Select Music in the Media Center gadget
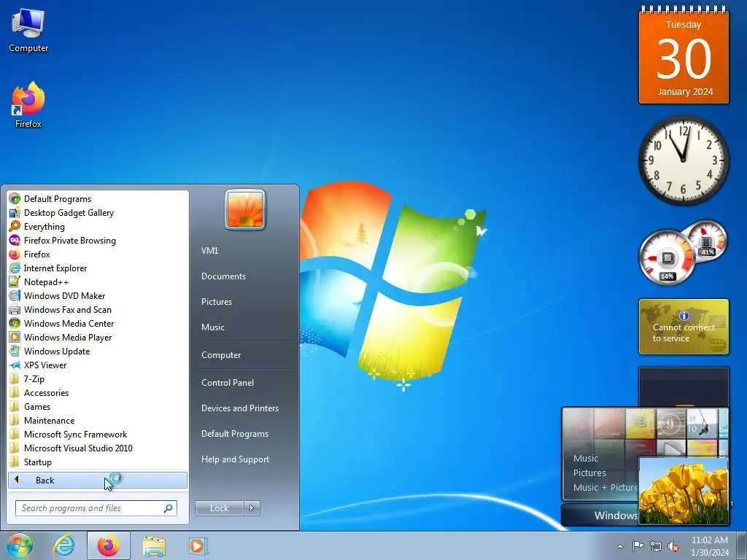Image resolution: width=747 pixels, height=560 pixels. coord(586,458)
